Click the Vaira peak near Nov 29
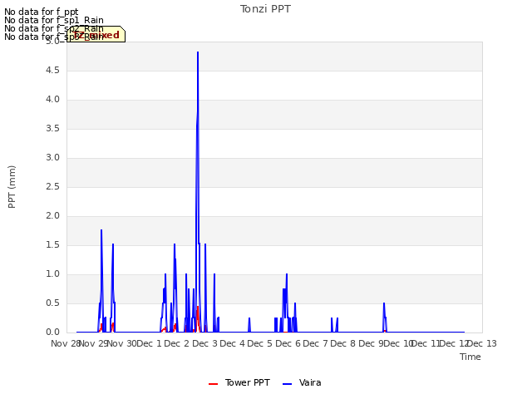Screen dimensions: 532x399 pyautogui.click(x=101, y=230)
